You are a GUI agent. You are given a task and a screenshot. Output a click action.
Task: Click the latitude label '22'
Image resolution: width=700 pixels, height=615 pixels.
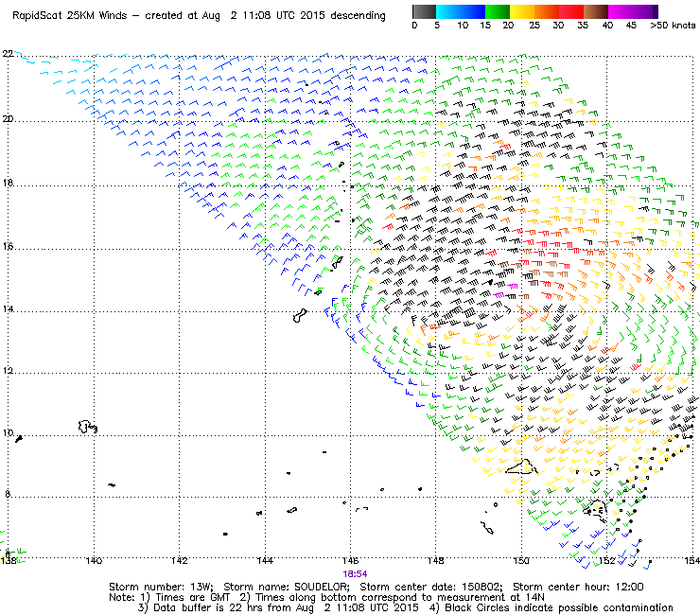tap(8, 54)
